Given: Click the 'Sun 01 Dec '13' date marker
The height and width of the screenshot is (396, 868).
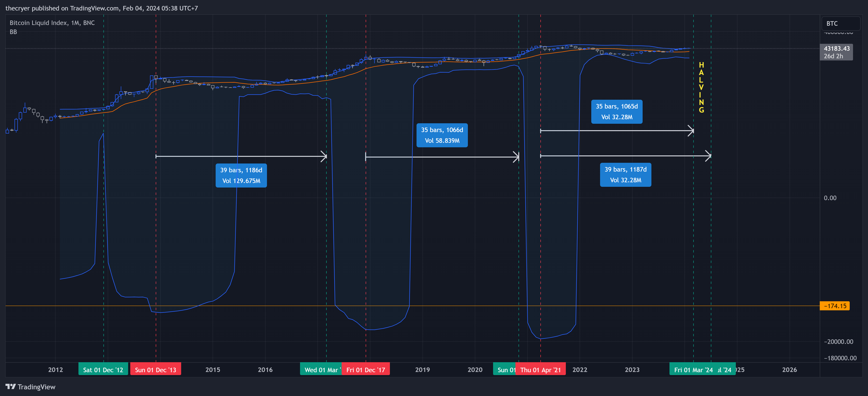Looking at the screenshot, I should [x=156, y=370].
